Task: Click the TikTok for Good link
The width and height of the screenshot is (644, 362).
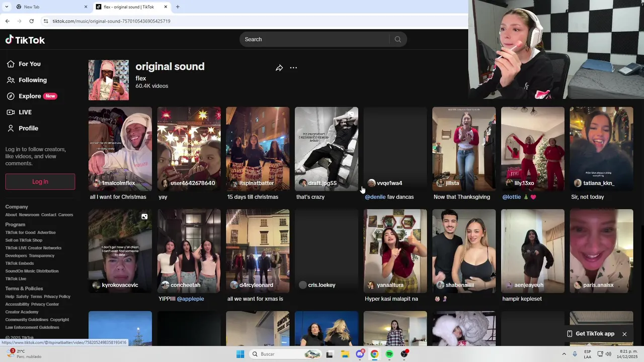Action: pyautogui.click(x=20, y=232)
